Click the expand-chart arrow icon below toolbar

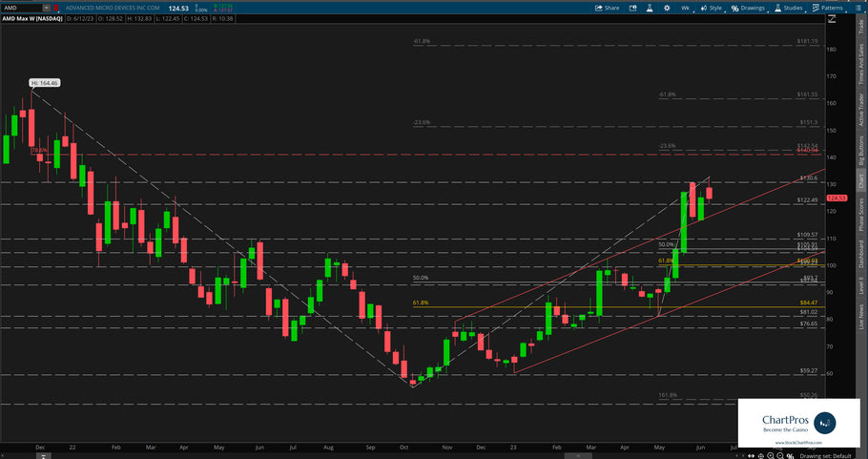[x=832, y=19]
